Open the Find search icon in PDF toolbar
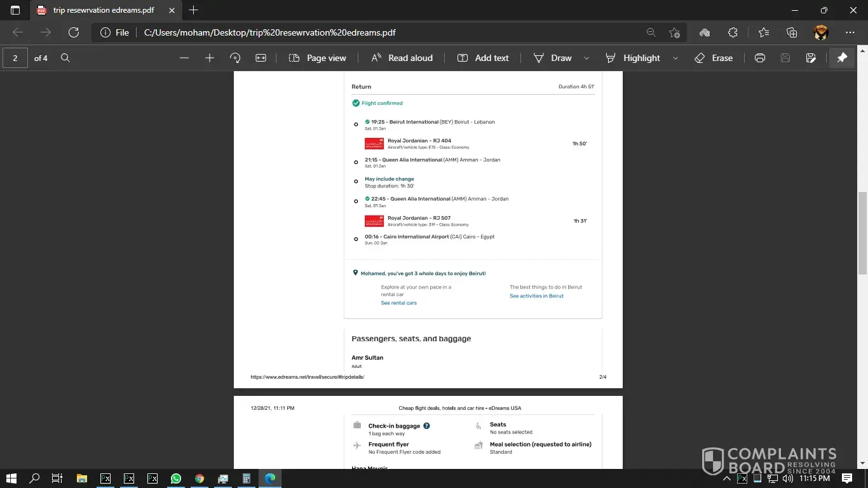868x488 pixels. click(65, 58)
